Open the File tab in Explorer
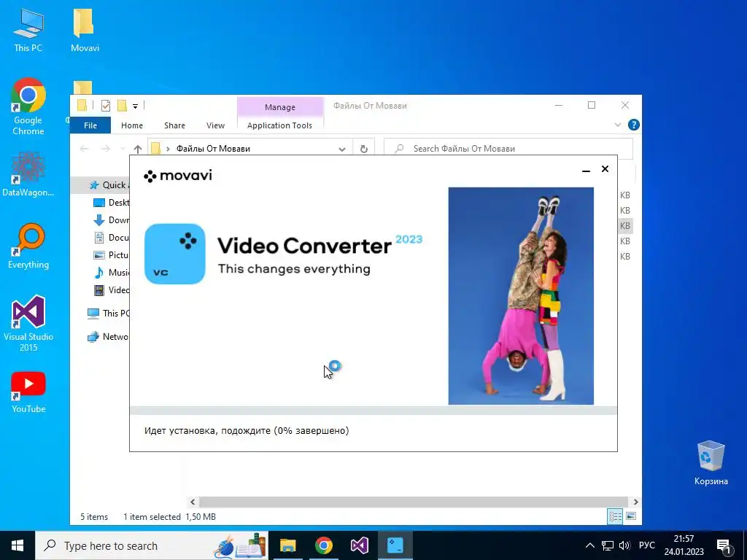747x560 pixels. click(90, 125)
